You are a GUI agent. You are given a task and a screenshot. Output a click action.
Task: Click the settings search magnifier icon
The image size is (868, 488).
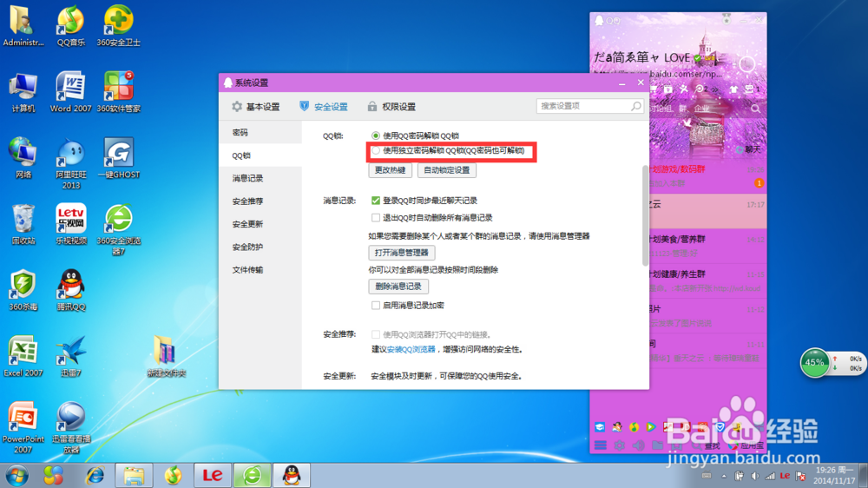[636, 106]
